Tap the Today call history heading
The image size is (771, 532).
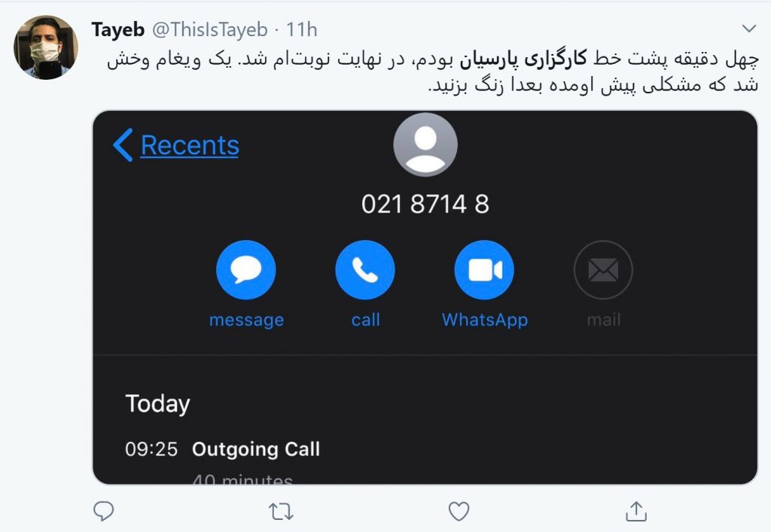pyautogui.click(x=158, y=404)
